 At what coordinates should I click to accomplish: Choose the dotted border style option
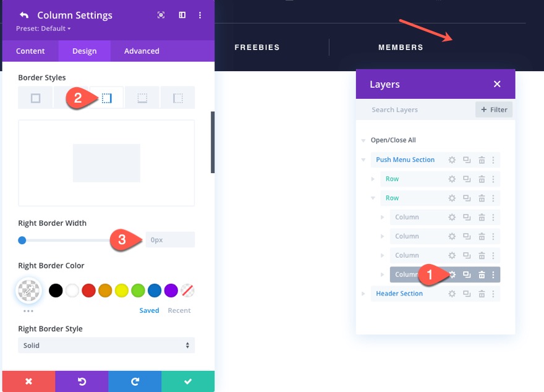tap(141, 97)
